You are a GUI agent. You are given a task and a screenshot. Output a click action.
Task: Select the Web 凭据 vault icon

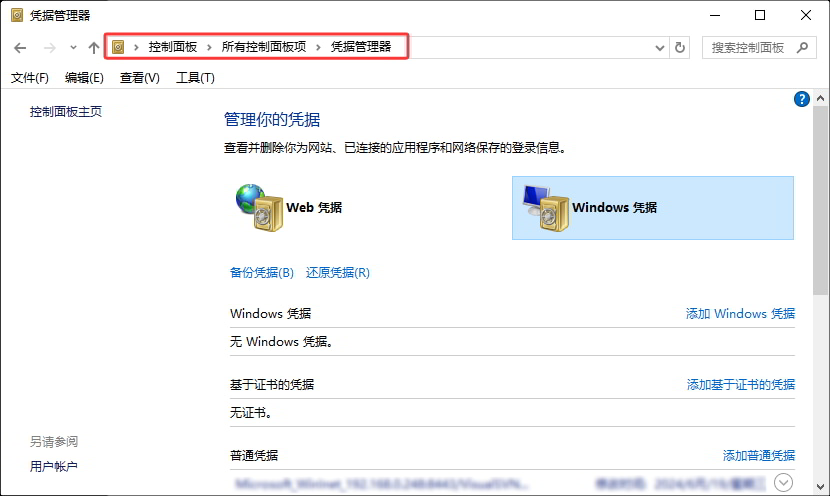(260, 207)
